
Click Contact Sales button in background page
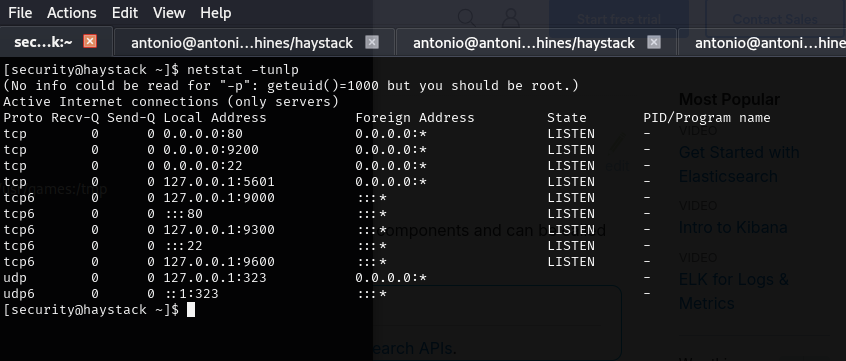[775, 19]
